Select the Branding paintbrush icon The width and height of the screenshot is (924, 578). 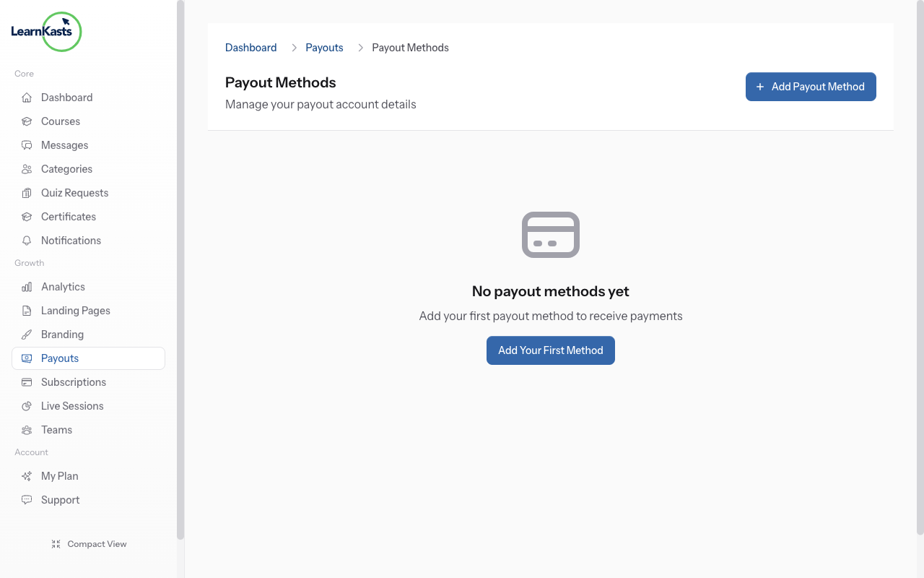pyautogui.click(x=27, y=334)
